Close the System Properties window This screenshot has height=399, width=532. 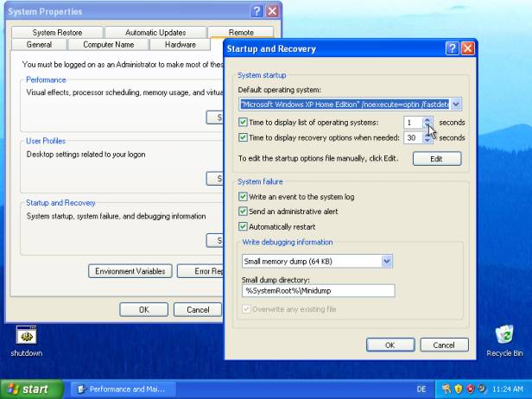pos(272,11)
